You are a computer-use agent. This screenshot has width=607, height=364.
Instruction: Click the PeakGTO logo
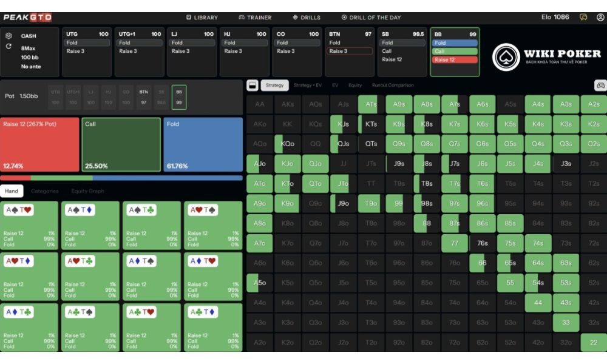click(x=27, y=18)
